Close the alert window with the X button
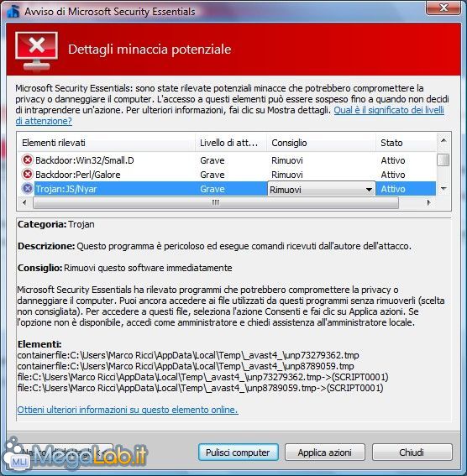 point(443,8)
